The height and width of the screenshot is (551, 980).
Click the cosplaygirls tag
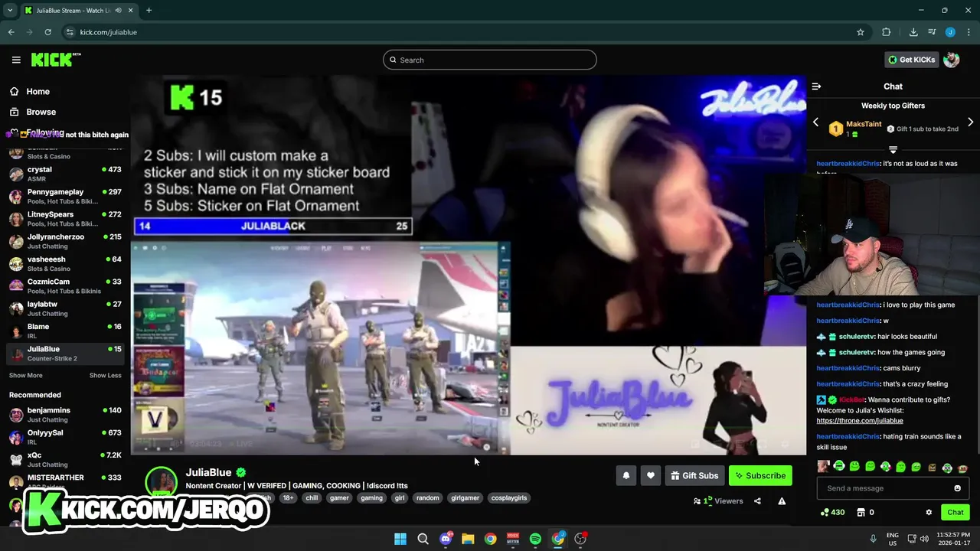click(509, 497)
